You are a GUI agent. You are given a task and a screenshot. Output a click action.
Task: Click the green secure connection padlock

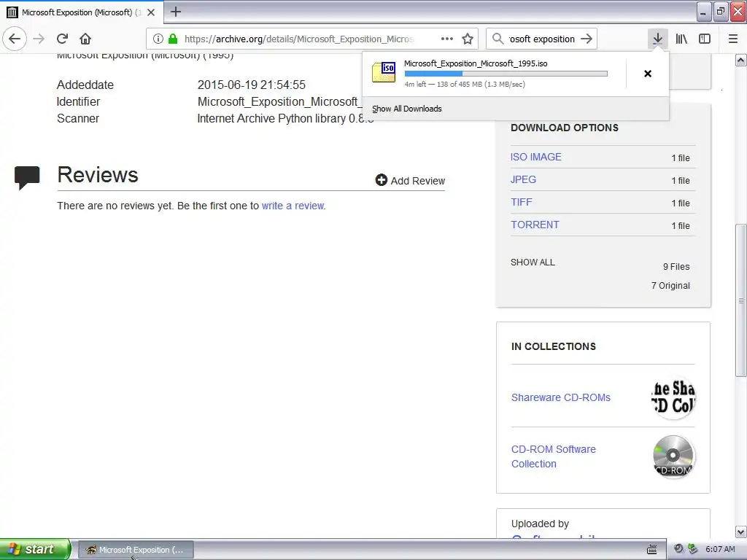pyautogui.click(x=173, y=39)
